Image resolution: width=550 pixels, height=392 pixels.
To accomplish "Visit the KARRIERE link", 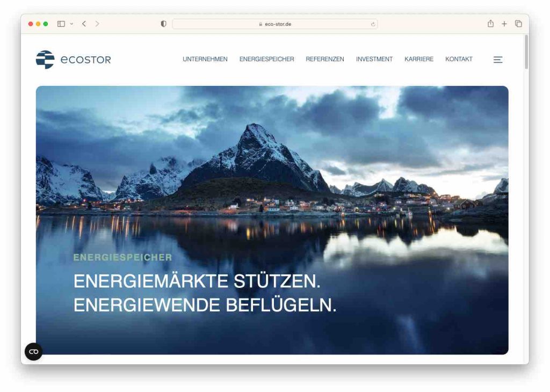I will pos(419,59).
